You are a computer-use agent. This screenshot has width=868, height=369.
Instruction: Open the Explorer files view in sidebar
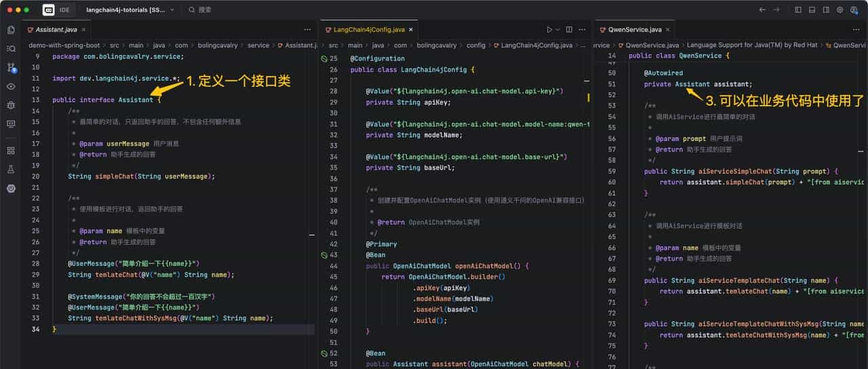pos(11,30)
